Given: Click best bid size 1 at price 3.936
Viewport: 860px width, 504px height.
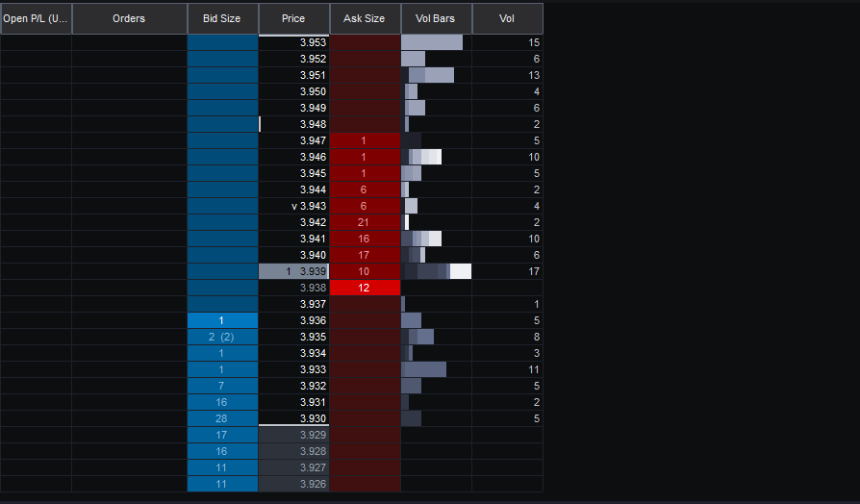Looking at the screenshot, I should [222, 321].
